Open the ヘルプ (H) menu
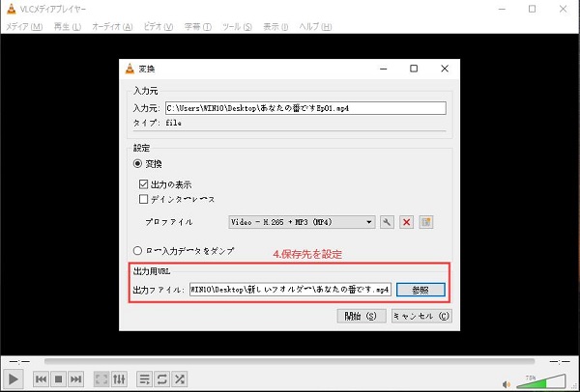The image size is (580, 392). (315, 27)
